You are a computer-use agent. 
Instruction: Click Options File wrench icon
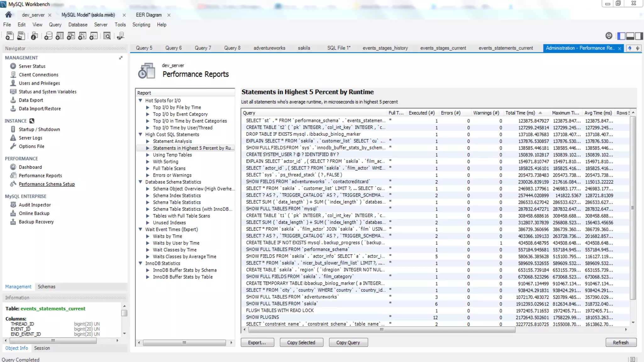click(x=13, y=146)
